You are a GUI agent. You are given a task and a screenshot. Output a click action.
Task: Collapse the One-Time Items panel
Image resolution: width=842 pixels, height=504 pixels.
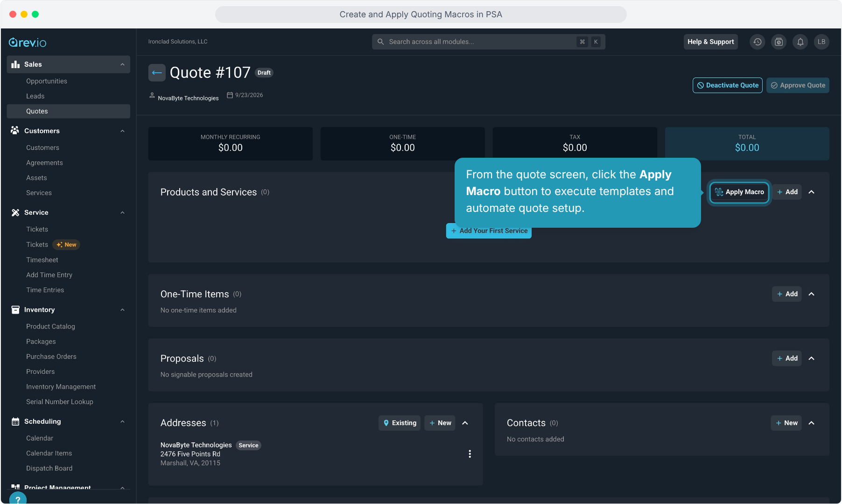click(x=812, y=294)
